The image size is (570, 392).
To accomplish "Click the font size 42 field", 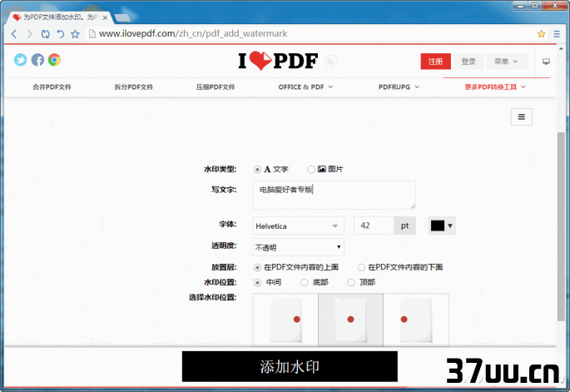I will pos(374,226).
